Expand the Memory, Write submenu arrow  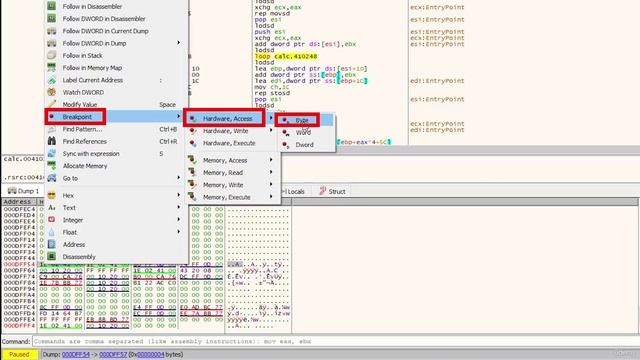(271, 184)
